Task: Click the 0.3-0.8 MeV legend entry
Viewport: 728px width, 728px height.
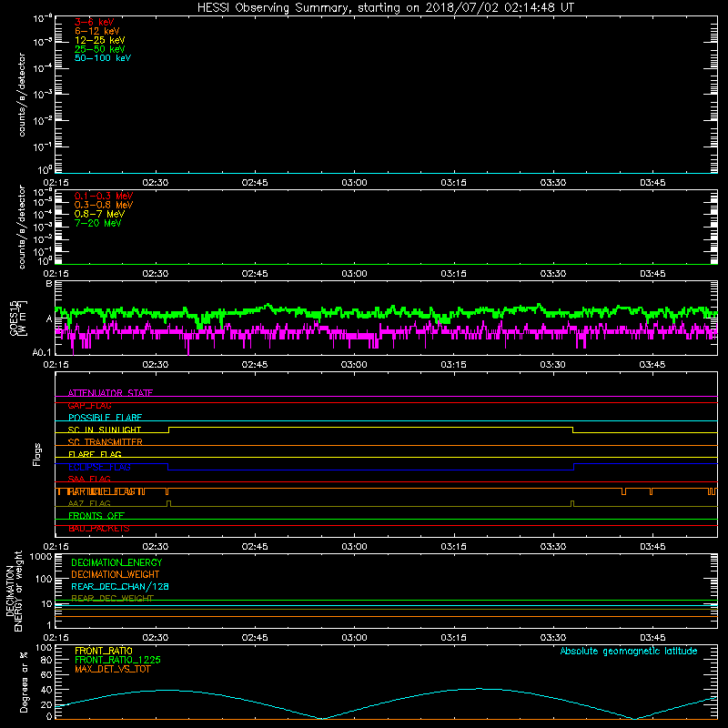Action: click(104, 205)
